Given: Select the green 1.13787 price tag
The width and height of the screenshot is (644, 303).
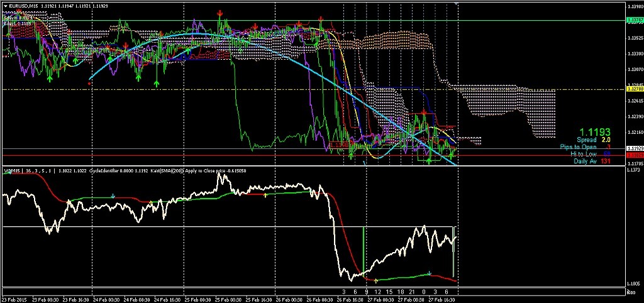Looking at the screenshot, I should (x=634, y=19).
